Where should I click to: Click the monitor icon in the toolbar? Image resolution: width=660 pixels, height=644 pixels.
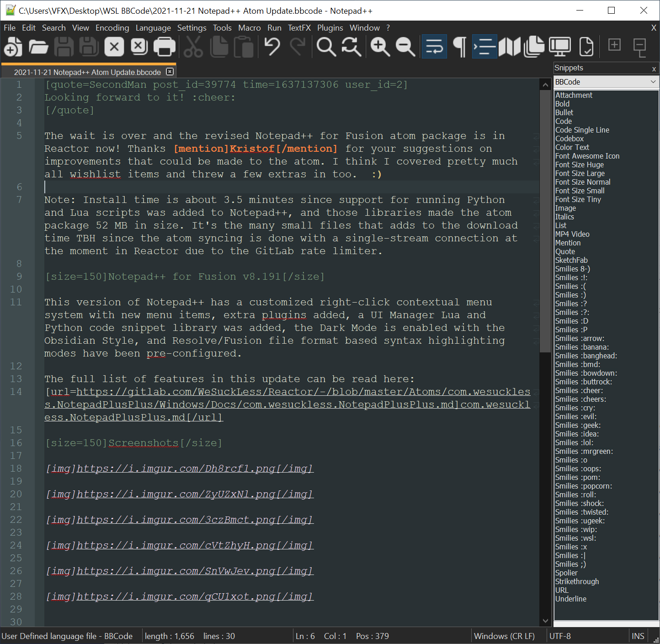pyautogui.click(x=560, y=47)
